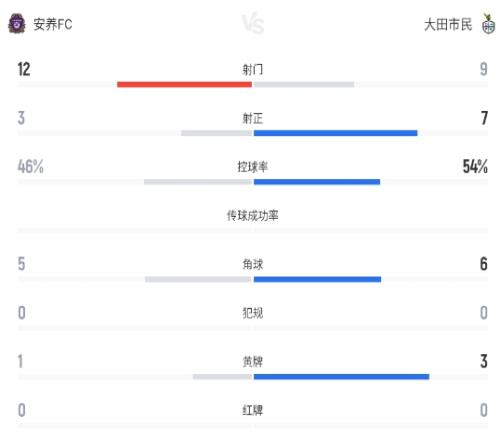Select the 射门 stat label
This screenshot has width=500, height=440.
253,69
